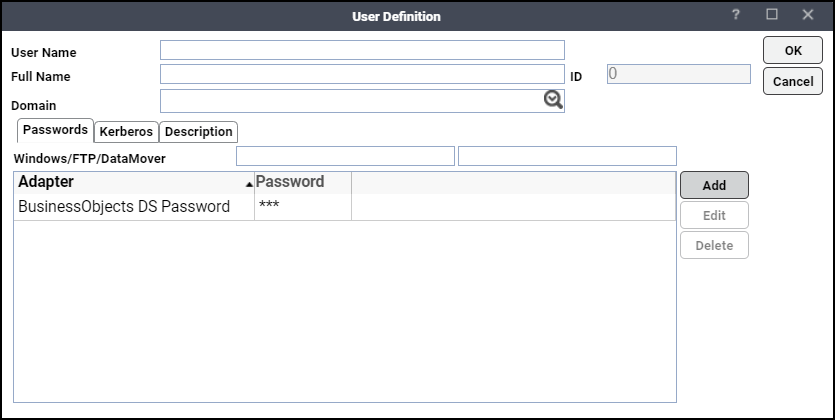Click the Delete button
The height and width of the screenshot is (420, 835).
click(714, 245)
